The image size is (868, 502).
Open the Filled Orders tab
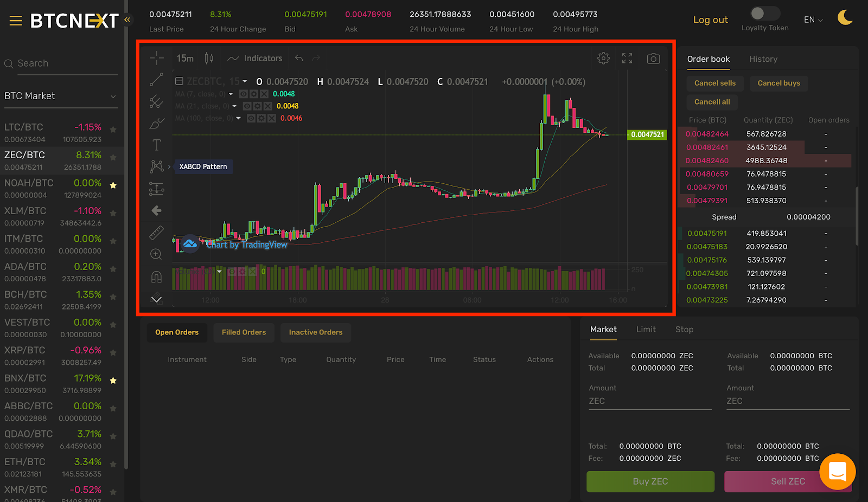pyautogui.click(x=244, y=332)
